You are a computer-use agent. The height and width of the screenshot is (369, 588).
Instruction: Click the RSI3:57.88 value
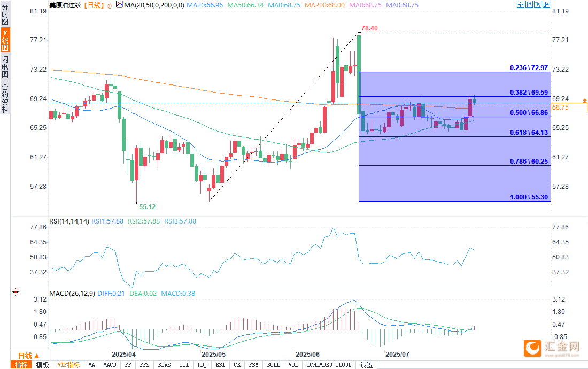pyautogui.click(x=180, y=221)
